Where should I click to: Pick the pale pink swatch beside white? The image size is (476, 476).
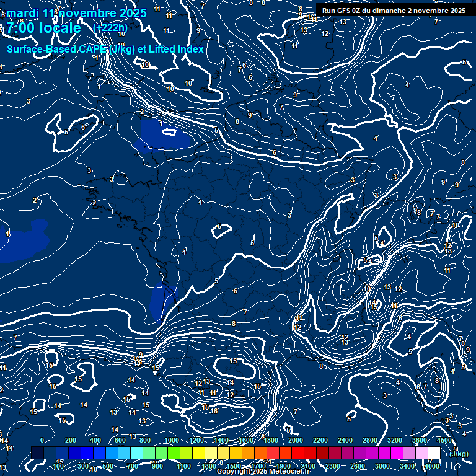pyautogui.click(x=421, y=452)
